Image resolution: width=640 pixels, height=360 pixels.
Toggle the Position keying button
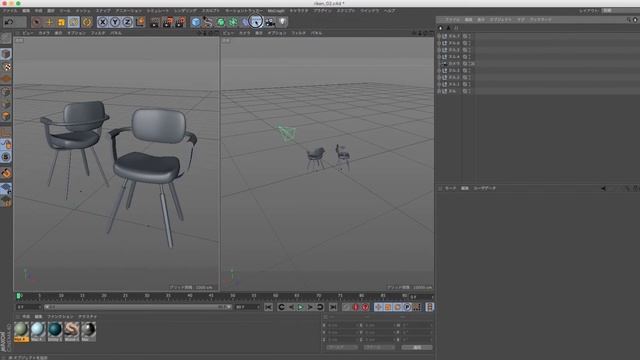(378, 307)
